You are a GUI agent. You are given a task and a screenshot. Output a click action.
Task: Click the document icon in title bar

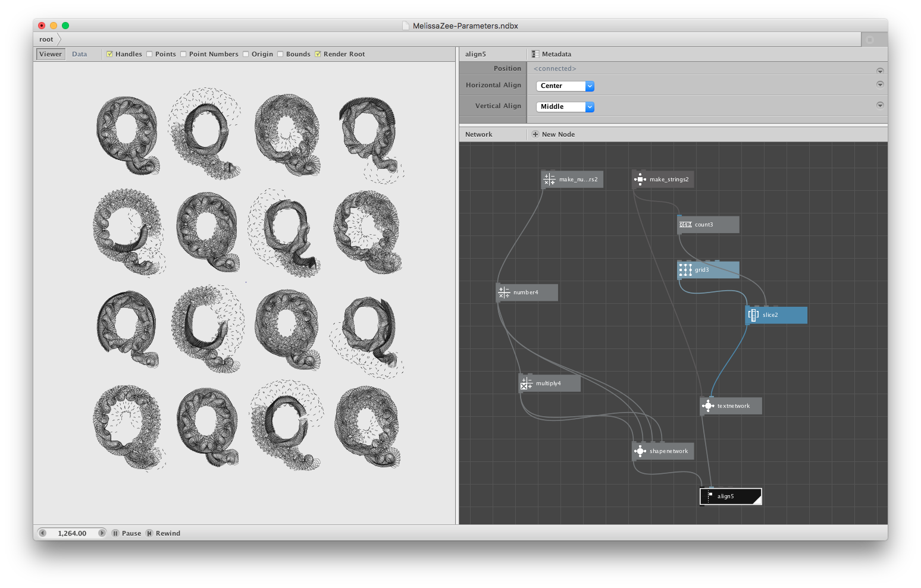point(406,26)
